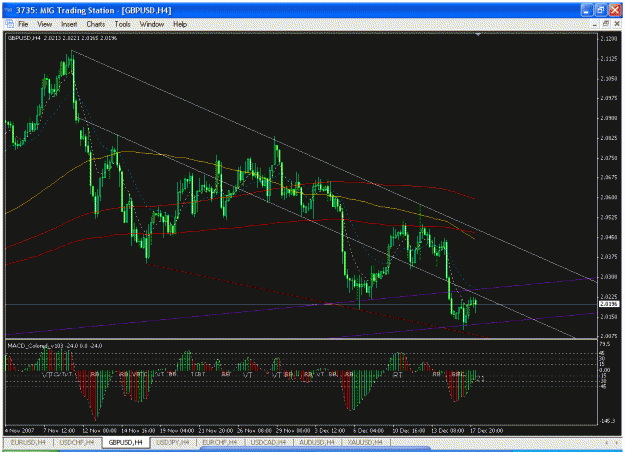The height and width of the screenshot is (452, 625).
Task: Open the Insert menu
Action: coord(69,24)
